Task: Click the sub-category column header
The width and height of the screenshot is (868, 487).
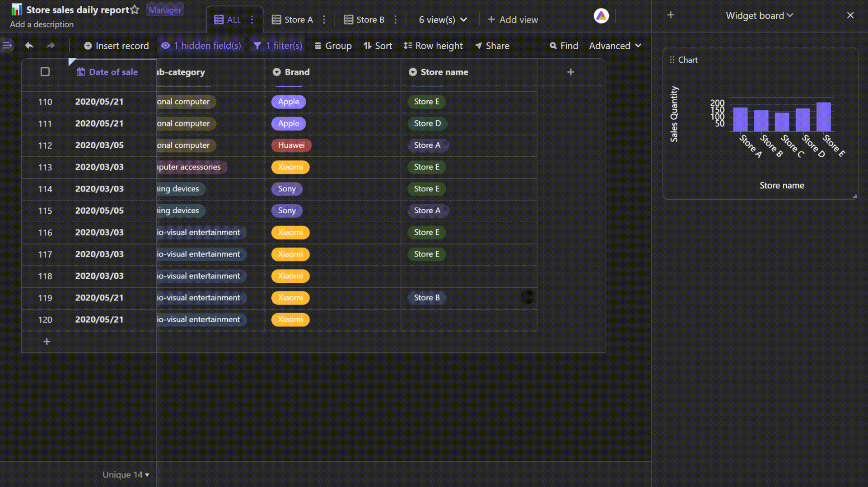Action: (210, 72)
